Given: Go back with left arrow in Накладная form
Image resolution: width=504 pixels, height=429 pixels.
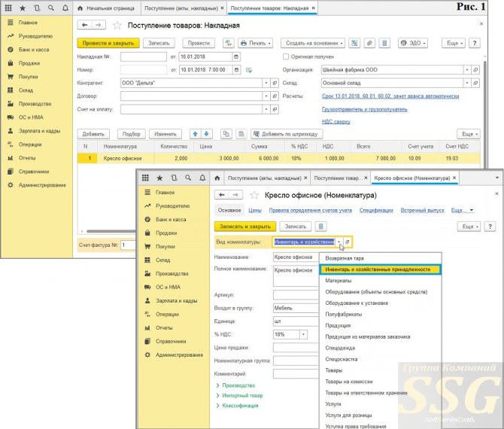Looking at the screenshot, I should pyautogui.click(x=84, y=25).
